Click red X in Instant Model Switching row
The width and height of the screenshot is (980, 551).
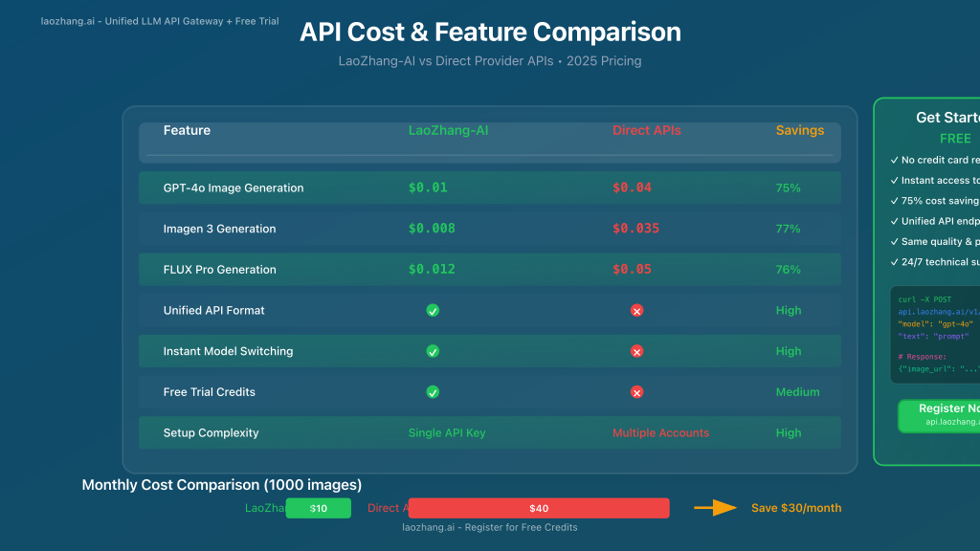pos(636,352)
